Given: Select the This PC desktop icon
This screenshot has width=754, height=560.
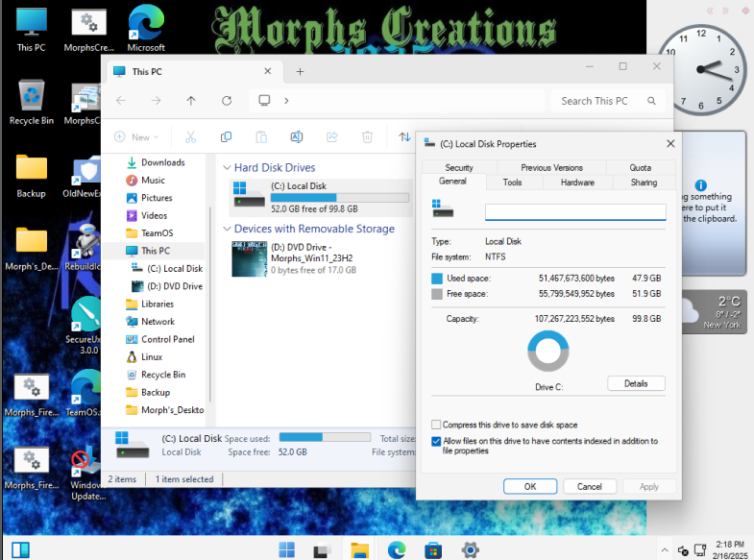Looking at the screenshot, I should [x=32, y=30].
